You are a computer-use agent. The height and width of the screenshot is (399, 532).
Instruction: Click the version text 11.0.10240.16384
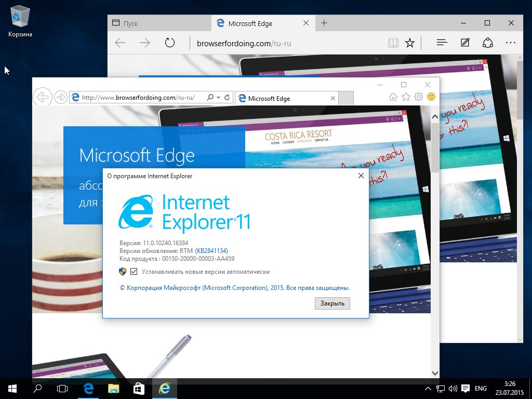(165, 243)
